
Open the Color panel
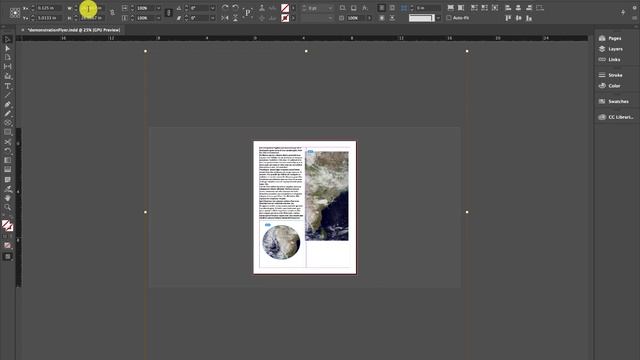pyautogui.click(x=610, y=86)
